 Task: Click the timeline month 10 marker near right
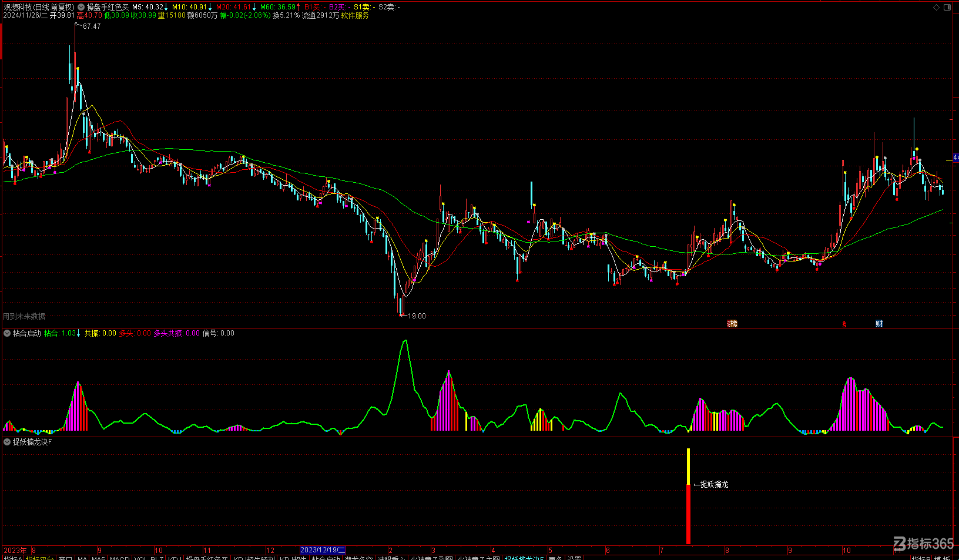(x=847, y=551)
